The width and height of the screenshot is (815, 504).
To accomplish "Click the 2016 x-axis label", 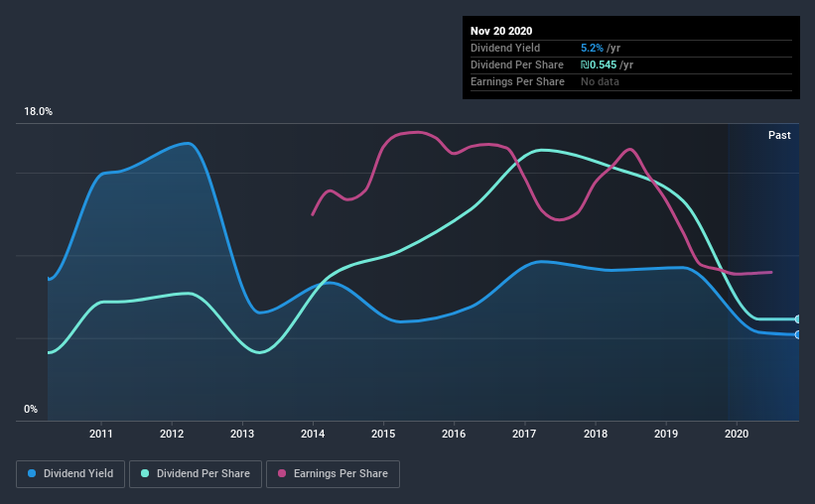I will point(454,434).
